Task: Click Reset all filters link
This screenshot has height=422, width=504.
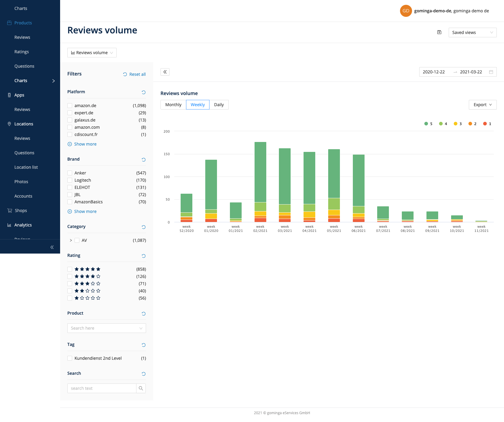Action: click(134, 74)
